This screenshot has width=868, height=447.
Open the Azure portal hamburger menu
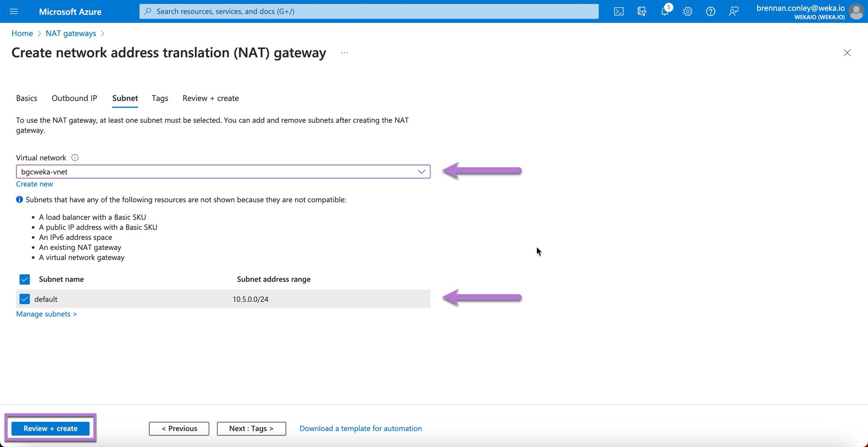pyautogui.click(x=14, y=11)
